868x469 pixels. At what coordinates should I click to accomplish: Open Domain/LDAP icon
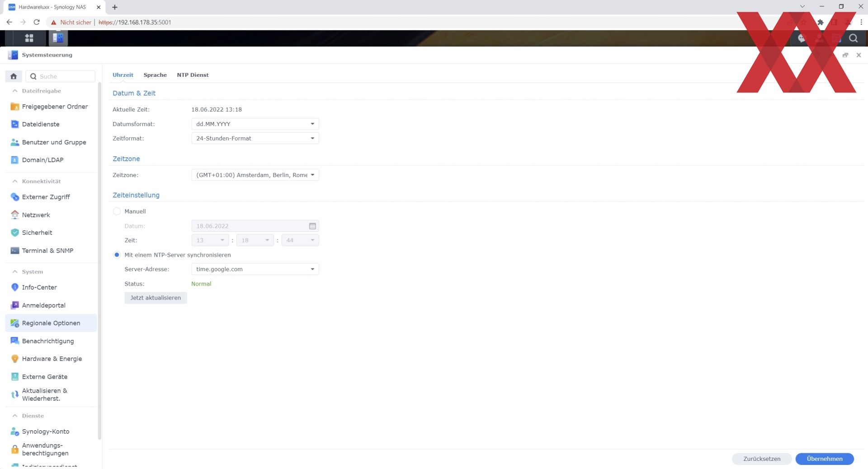(x=15, y=160)
